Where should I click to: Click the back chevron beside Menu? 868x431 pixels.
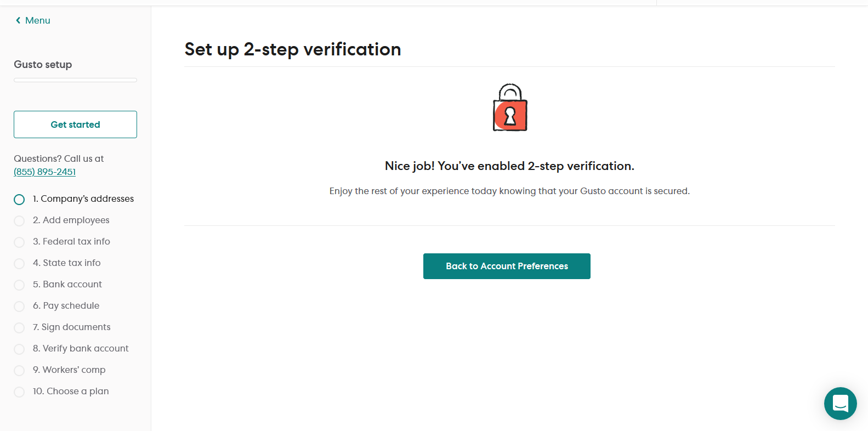point(18,20)
